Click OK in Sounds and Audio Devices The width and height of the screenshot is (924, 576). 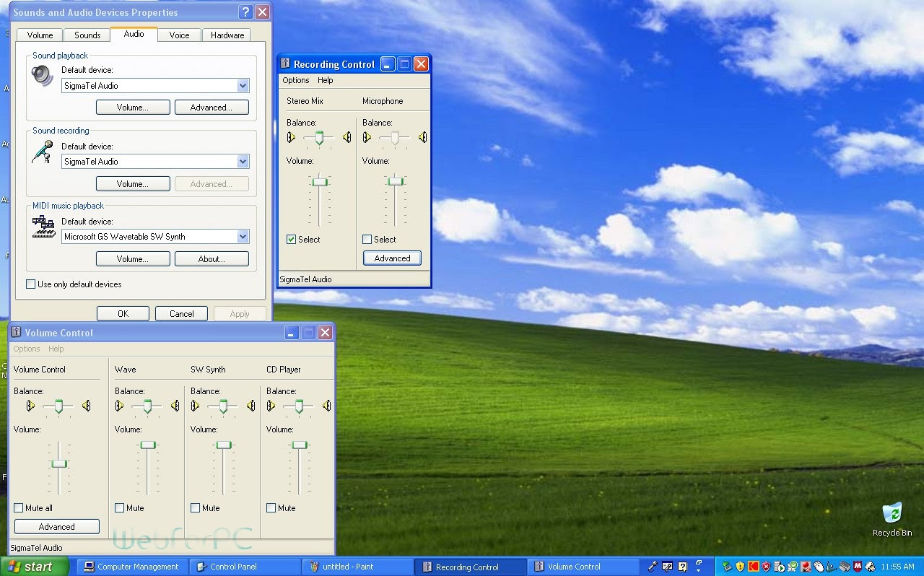click(x=123, y=314)
